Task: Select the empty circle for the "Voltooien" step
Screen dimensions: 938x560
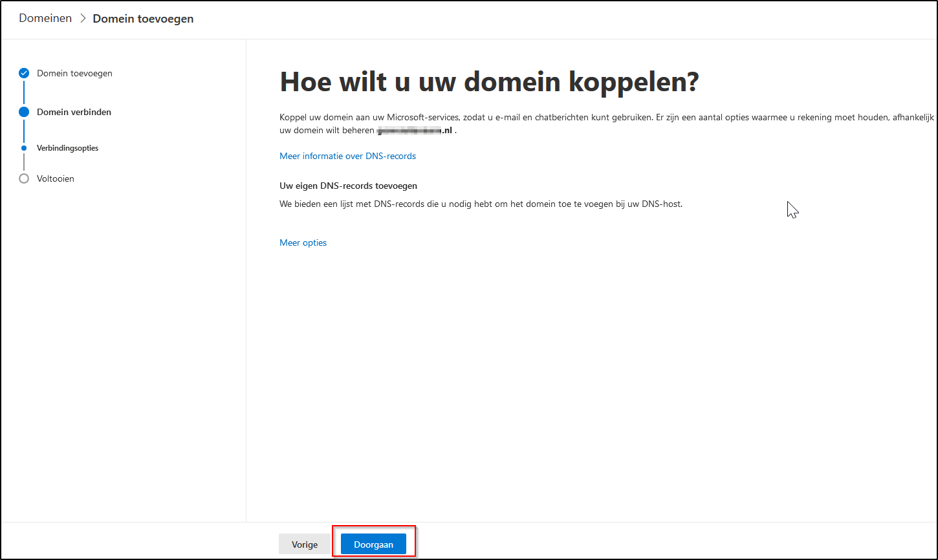Action: 24,178
